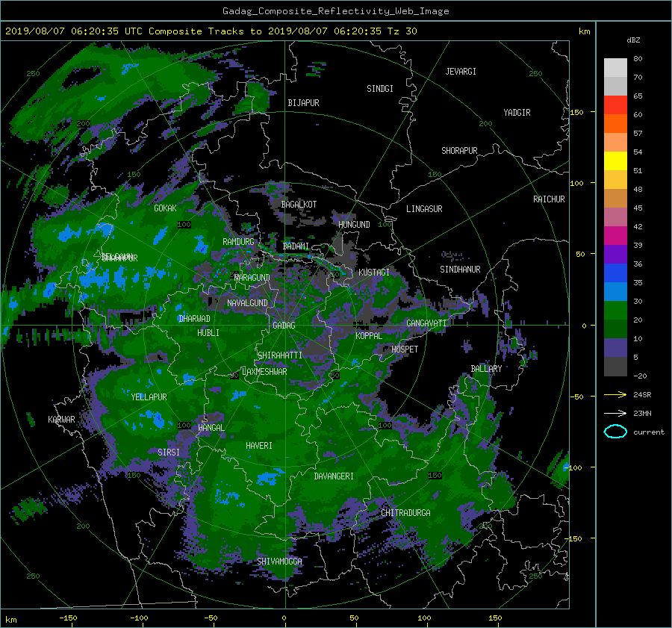Viewport: 672px width, 628px height.
Task: Click the NAVALGUND label
Action: tap(247, 303)
